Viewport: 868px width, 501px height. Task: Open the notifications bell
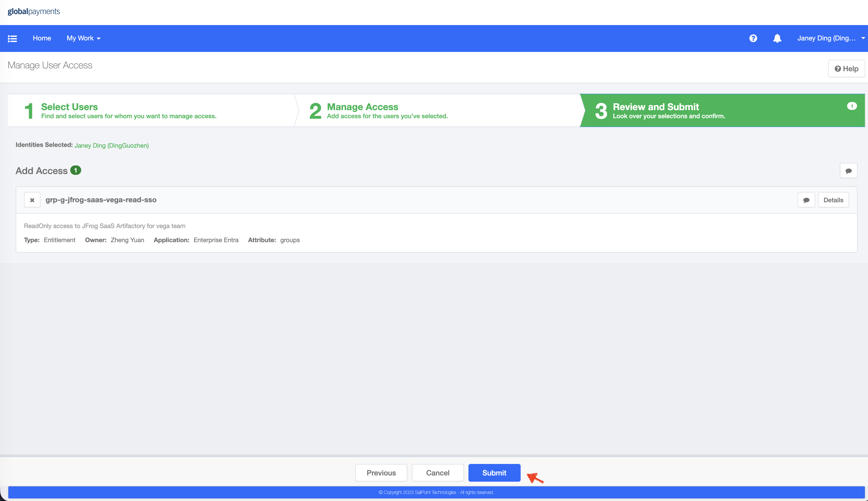[x=777, y=38]
